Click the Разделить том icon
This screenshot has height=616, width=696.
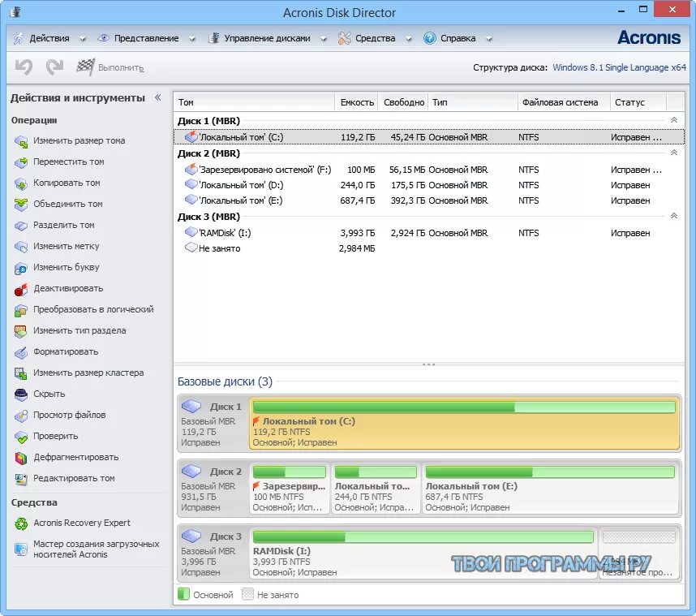click(x=21, y=226)
